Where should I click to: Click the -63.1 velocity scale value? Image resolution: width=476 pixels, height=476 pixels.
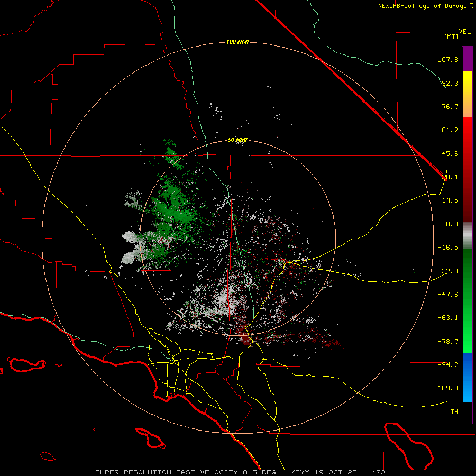448,318
